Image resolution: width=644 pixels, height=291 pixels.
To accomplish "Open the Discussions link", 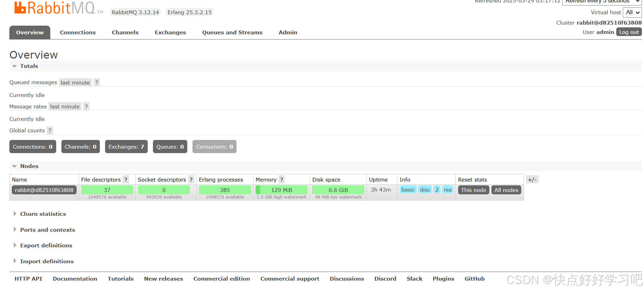I will (347, 279).
